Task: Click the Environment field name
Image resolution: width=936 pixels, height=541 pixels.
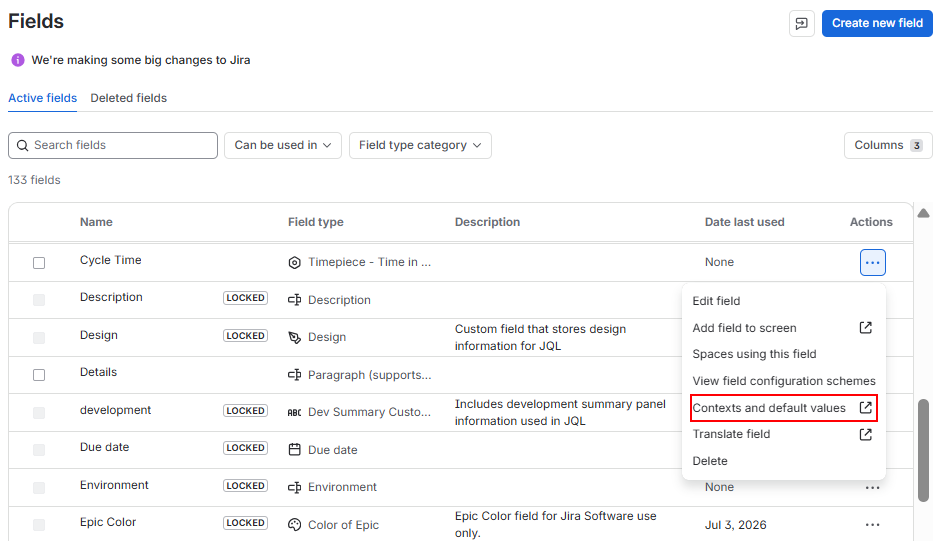Action: pyautogui.click(x=114, y=485)
